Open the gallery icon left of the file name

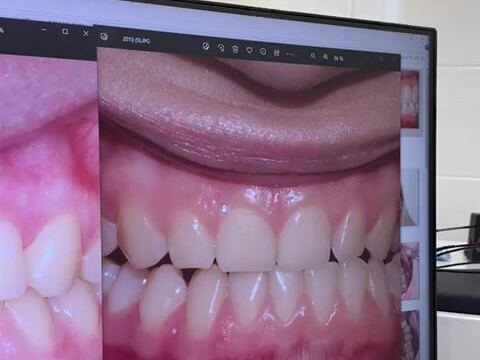click(104, 36)
